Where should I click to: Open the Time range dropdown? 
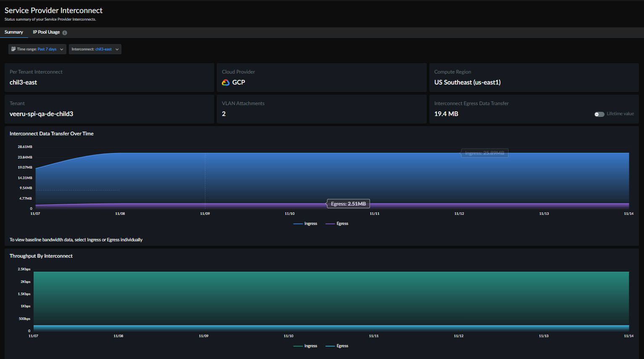pyautogui.click(x=37, y=49)
